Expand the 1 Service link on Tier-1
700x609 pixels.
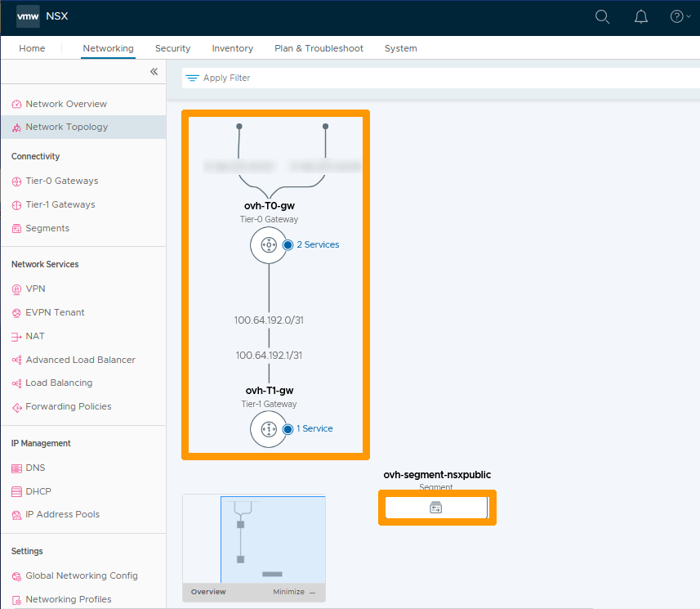(314, 428)
